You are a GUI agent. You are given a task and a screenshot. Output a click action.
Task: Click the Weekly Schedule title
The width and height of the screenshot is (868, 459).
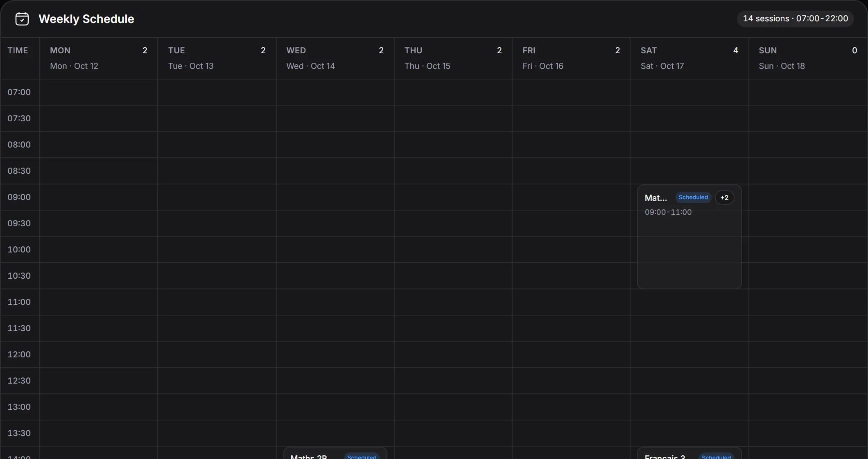86,19
